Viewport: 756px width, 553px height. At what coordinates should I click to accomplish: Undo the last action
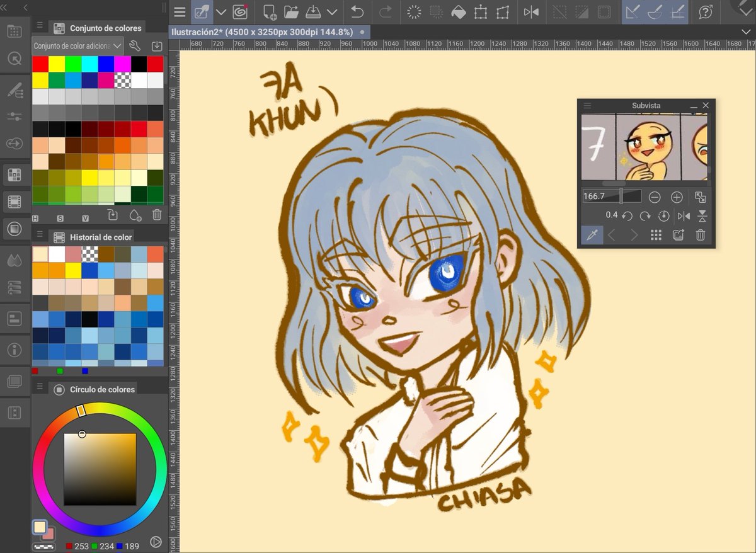point(357,12)
